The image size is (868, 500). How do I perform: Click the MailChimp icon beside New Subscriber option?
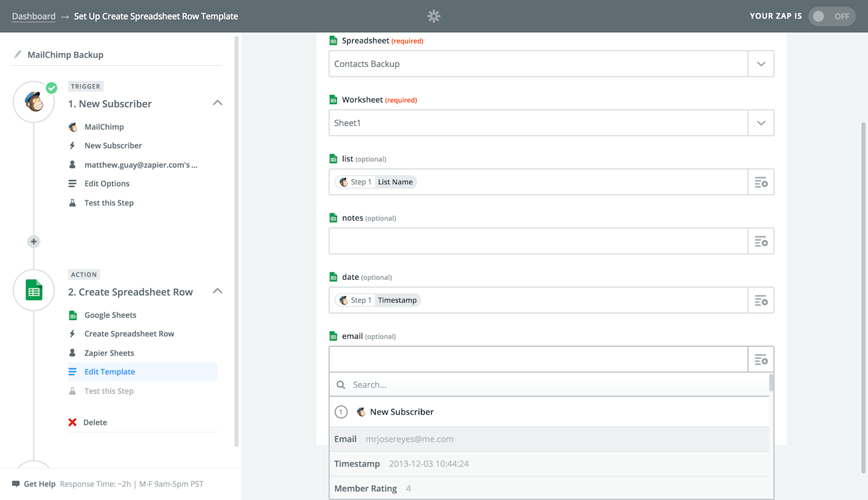point(361,412)
